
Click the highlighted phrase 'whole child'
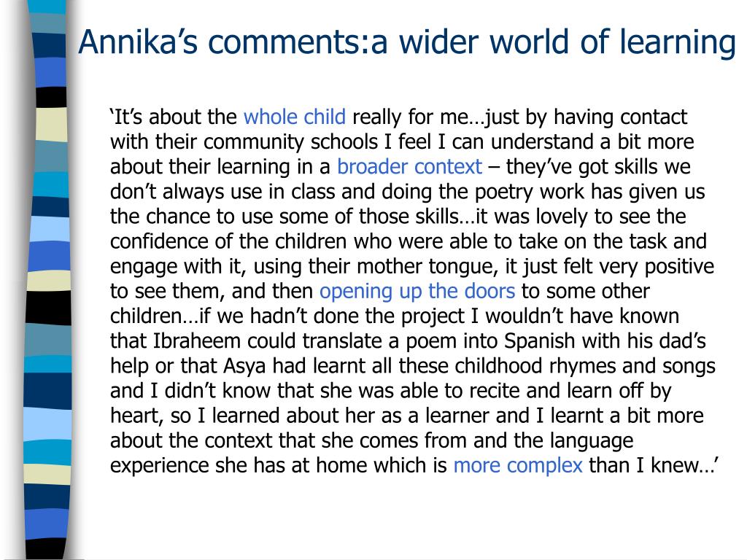pyautogui.click(x=295, y=117)
